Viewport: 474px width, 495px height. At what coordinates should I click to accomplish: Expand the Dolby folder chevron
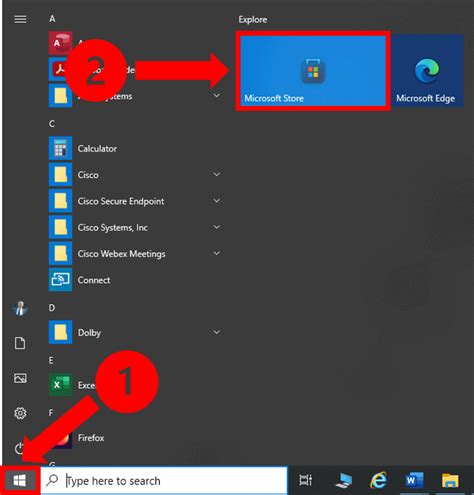coord(217,332)
